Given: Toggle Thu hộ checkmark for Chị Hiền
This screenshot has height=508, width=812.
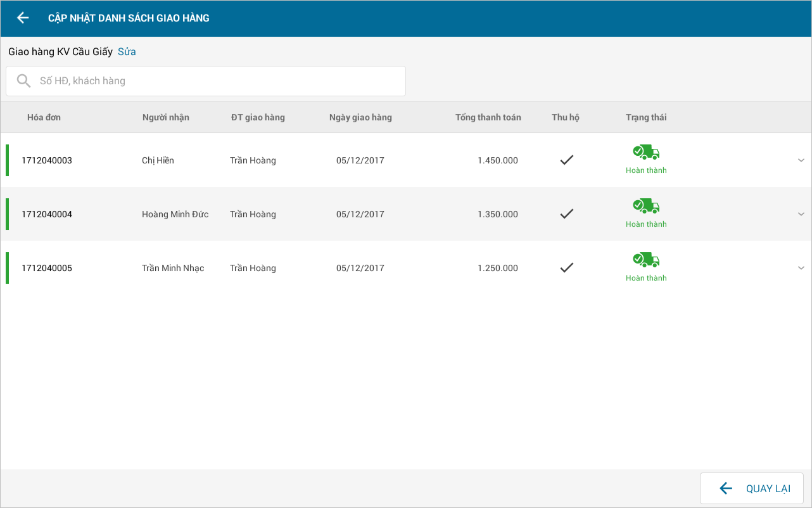Looking at the screenshot, I should 567,160.
